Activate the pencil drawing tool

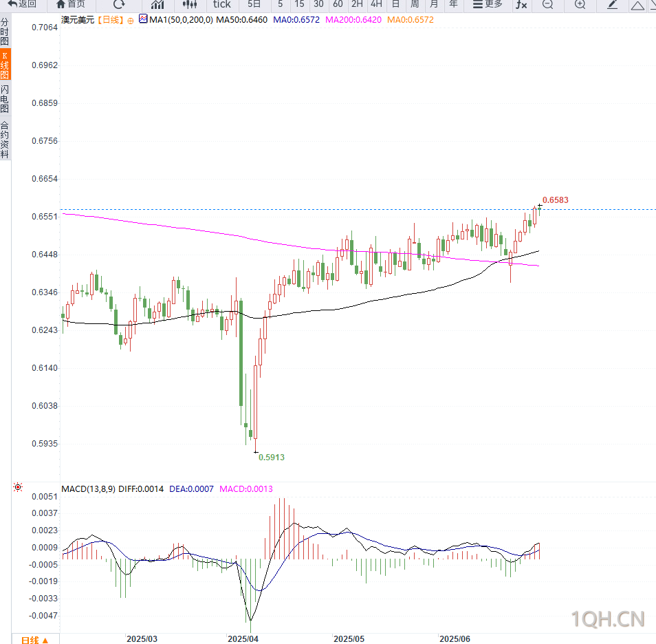pos(612,4)
